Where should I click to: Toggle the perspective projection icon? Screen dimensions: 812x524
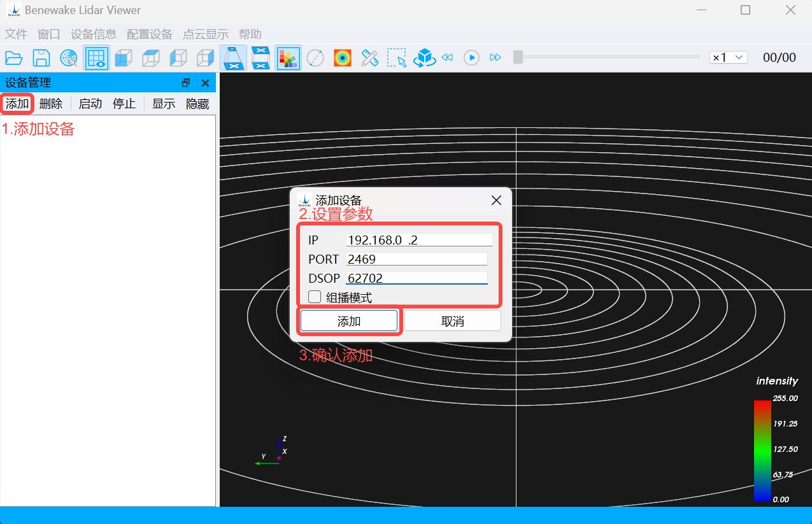coord(234,58)
